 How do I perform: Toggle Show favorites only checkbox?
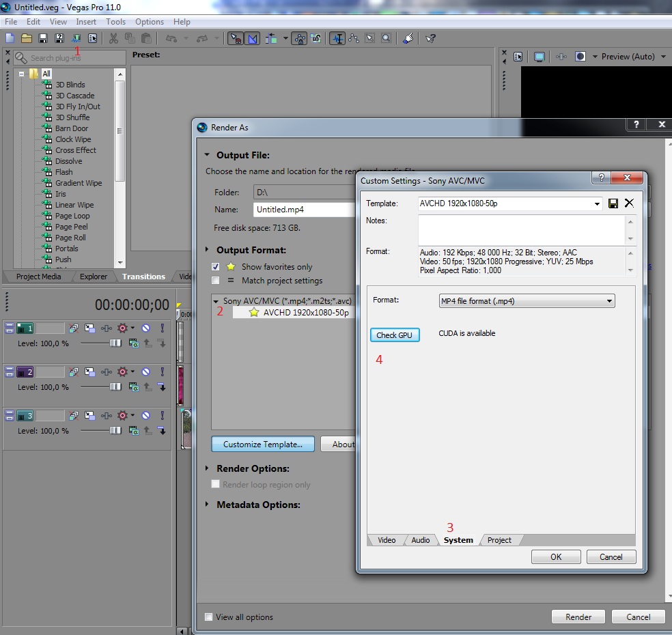[x=216, y=267]
